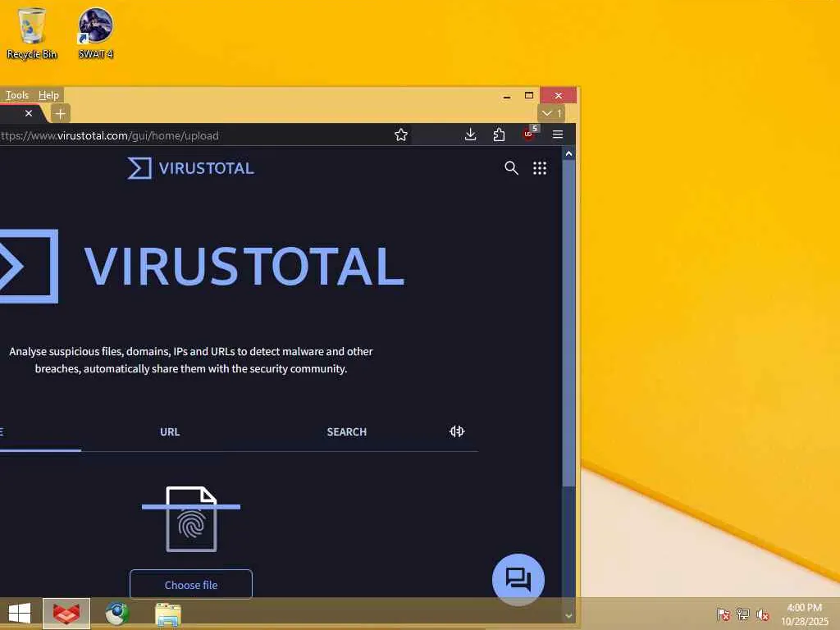This screenshot has height=630, width=840.
Task: Click the small VirusTotal header logo
Action: [190, 168]
